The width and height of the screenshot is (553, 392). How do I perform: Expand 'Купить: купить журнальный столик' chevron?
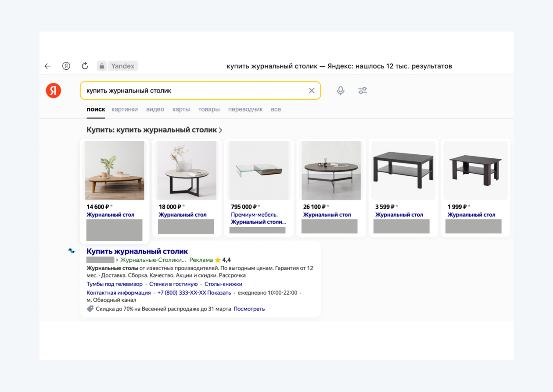221,130
